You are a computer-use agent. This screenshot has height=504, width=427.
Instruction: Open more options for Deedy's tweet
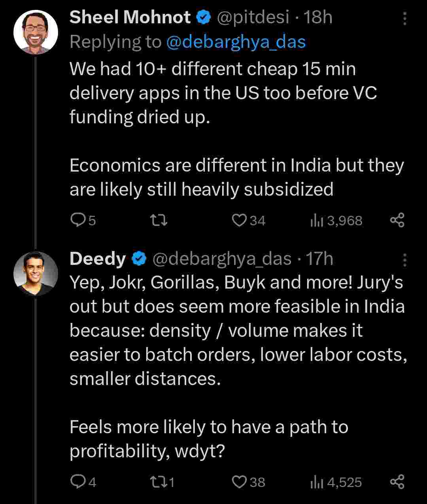[x=404, y=260]
